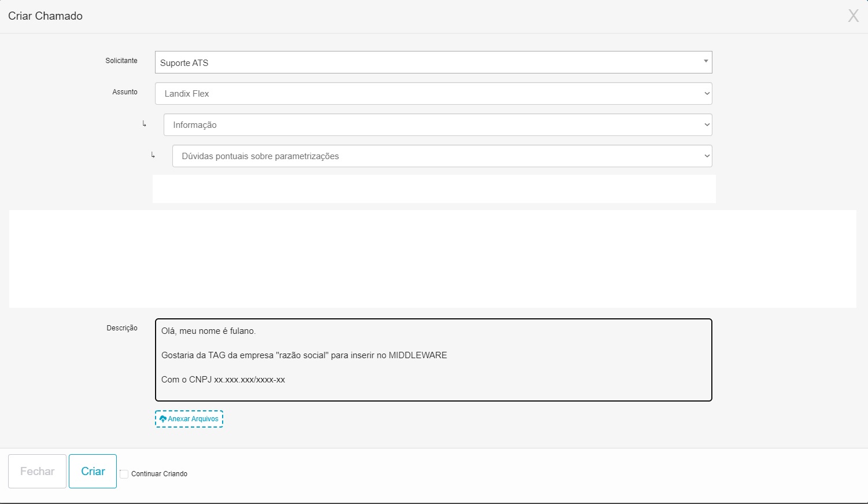Click the sub-level arrow icon beside Informação
Viewport: 868px width, 504px height.
pyautogui.click(x=144, y=124)
